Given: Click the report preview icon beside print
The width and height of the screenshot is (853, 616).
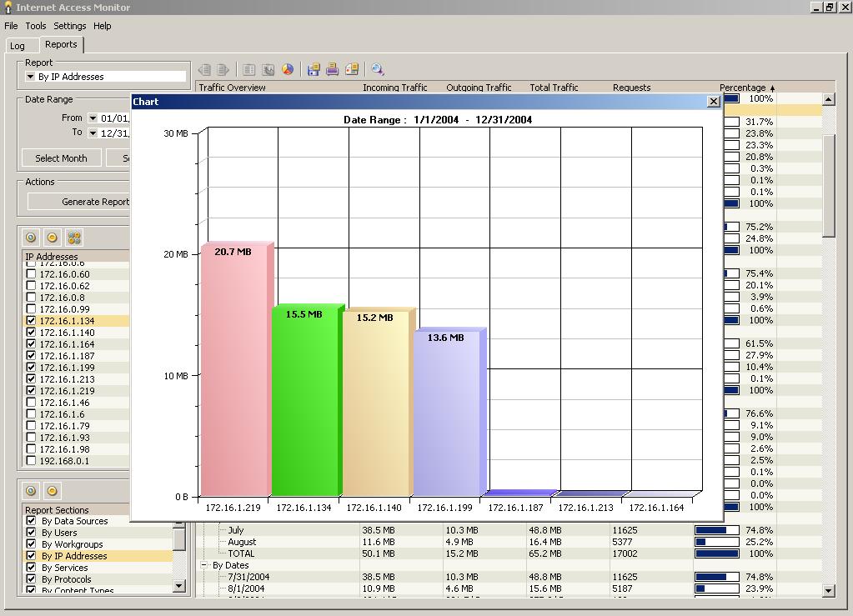Looking at the screenshot, I should [x=352, y=69].
